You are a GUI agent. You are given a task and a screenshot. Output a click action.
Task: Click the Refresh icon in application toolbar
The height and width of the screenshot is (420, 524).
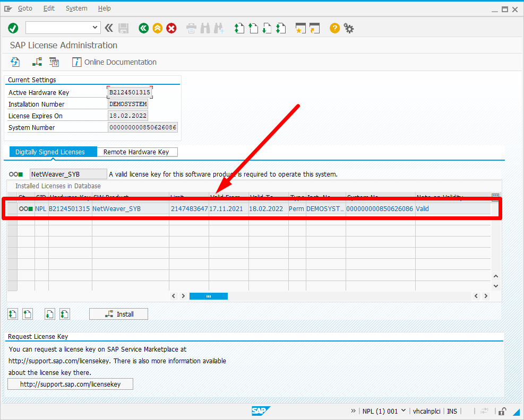(15, 62)
